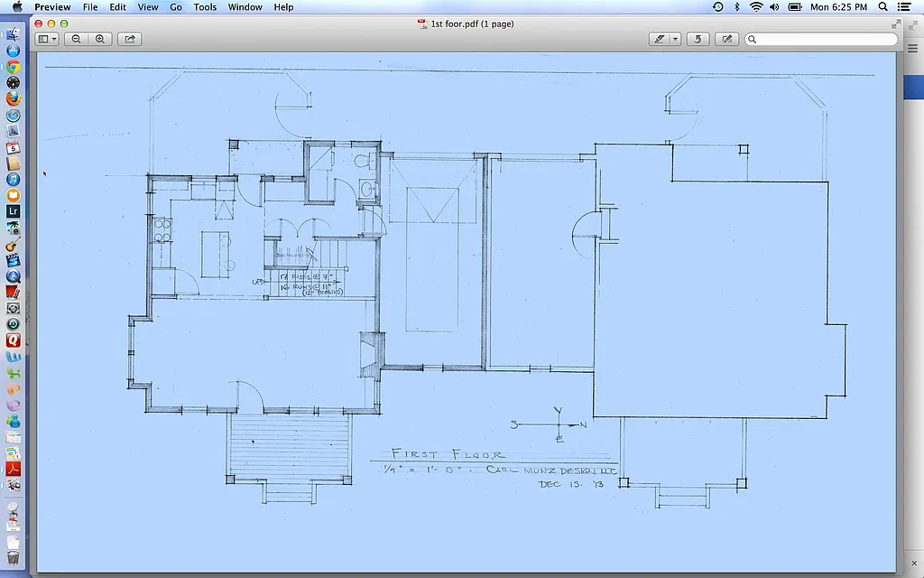Open Spotlight search in menu bar
This screenshot has width=924, height=578.
[882, 7]
